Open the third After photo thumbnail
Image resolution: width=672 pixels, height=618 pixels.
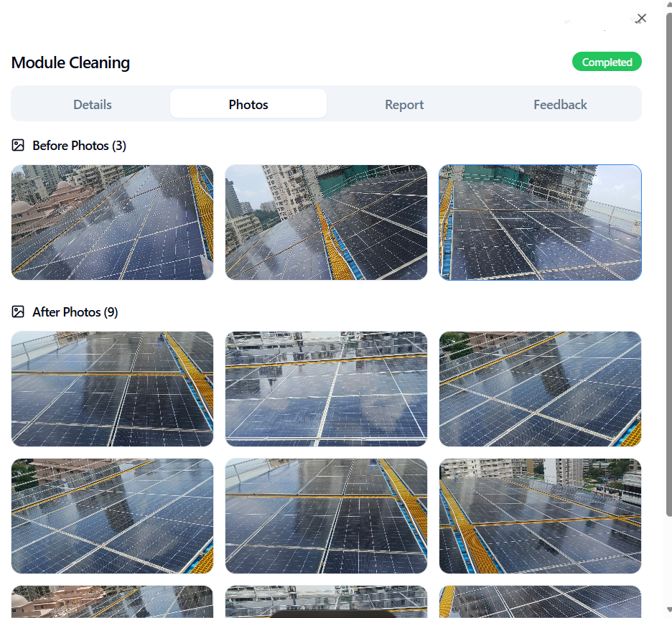[540, 389]
